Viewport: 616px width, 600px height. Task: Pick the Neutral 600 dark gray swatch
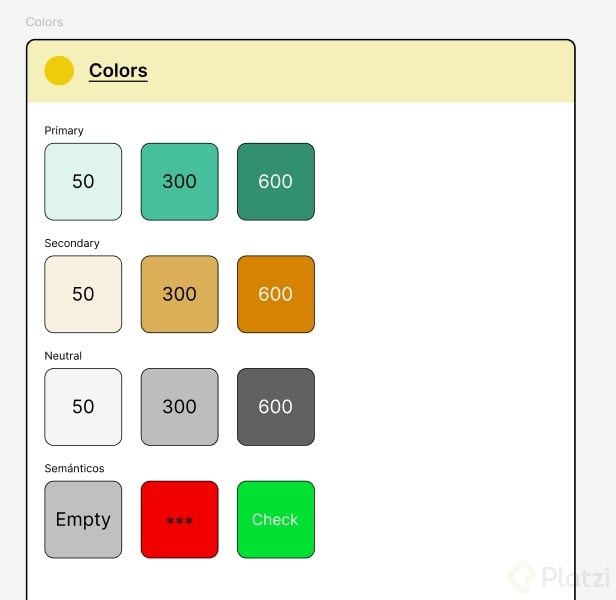pos(275,407)
